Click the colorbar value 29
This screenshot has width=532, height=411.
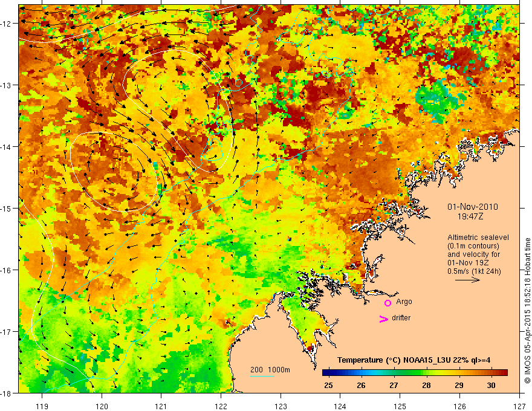pos(459,386)
